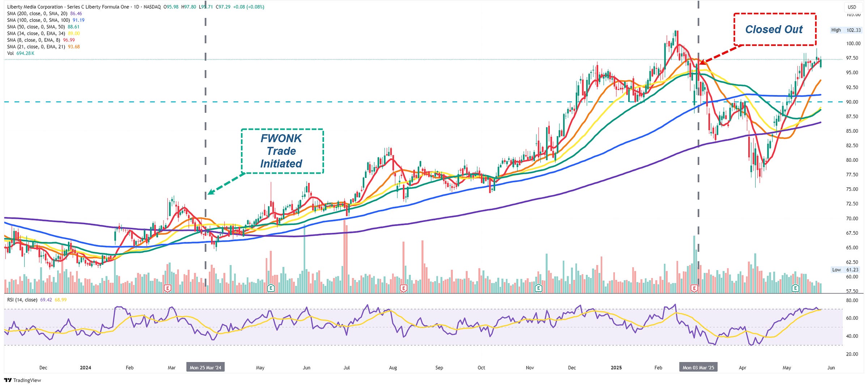The width and height of the screenshot is (868, 387).
Task: Click the red earnings E marker at March 2025
Action: point(694,288)
